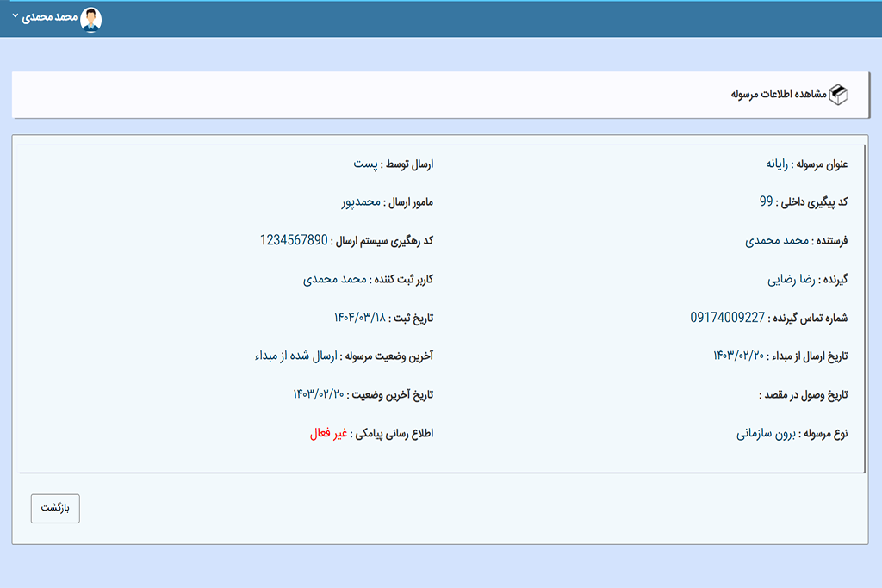Select the registration date ۱۴۰۴/۰۳/۱۸
The width and height of the screenshot is (882, 588).
tap(359, 319)
